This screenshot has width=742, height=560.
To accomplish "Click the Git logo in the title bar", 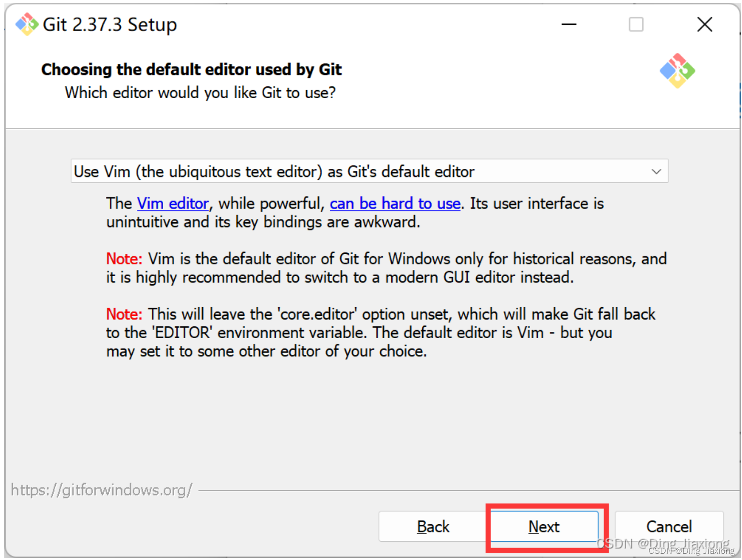I will coord(27,24).
